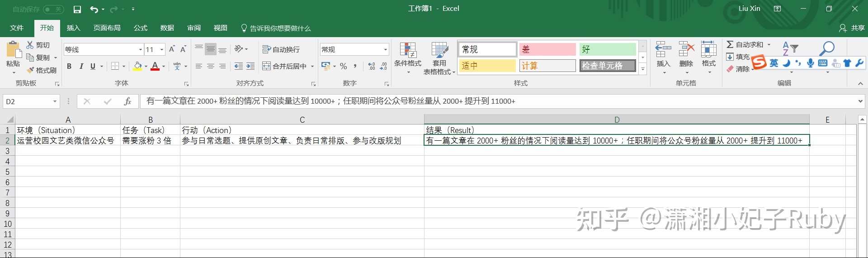Click the sort and filter icon
Image resolution: width=868 pixels, height=258 pixels.
click(790, 49)
